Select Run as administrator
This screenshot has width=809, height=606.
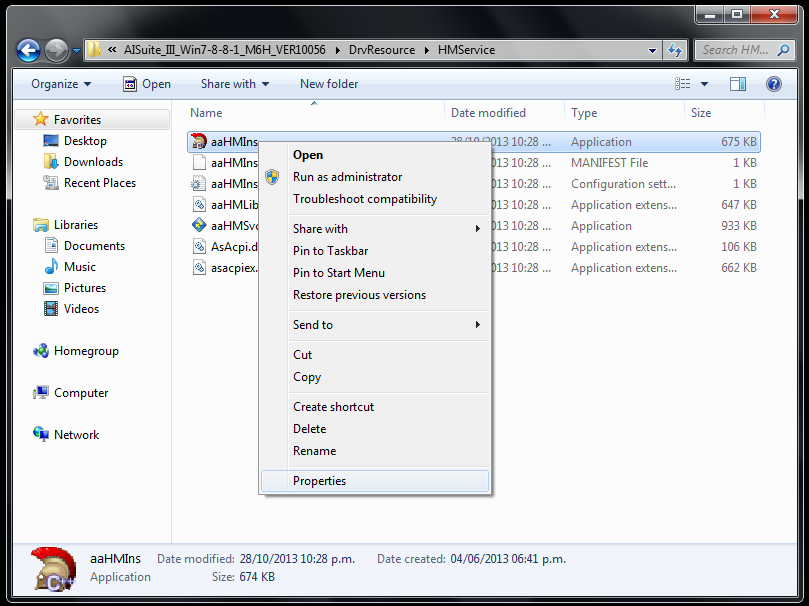347,177
